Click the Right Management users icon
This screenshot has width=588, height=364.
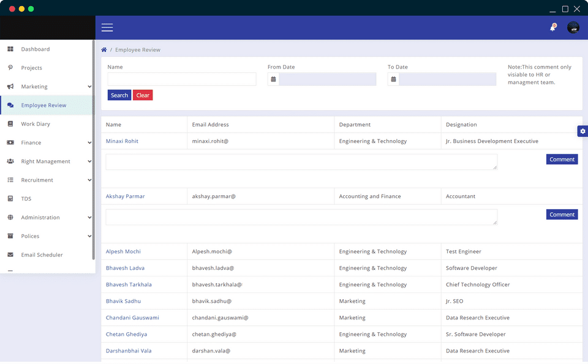point(10,162)
